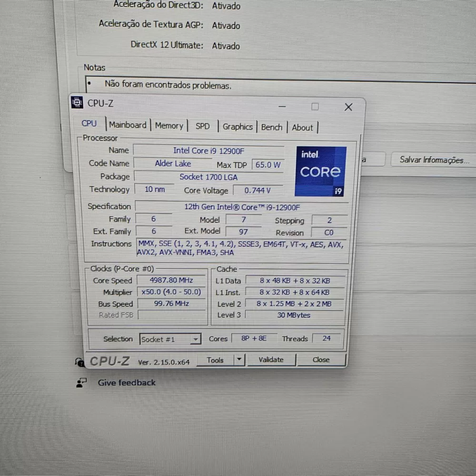
Task: Click the Multiplier value x50.0
Action: pos(171,292)
